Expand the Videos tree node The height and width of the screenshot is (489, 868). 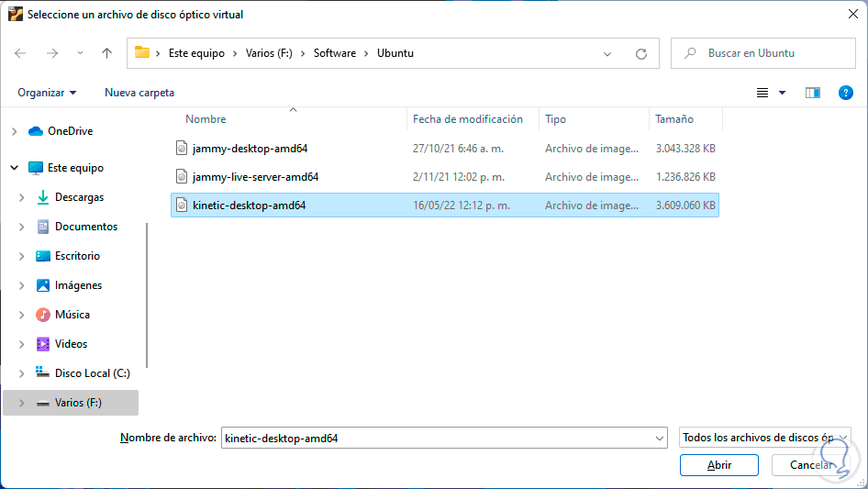22,344
